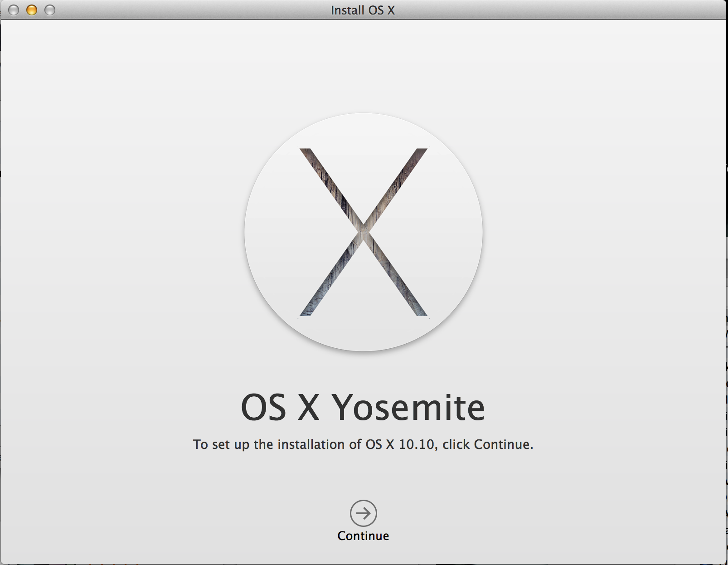This screenshot has width=728, height=565.
Task: Click the Continue label under the arrow
Action: pyautogui.click(x=363, y=536)
